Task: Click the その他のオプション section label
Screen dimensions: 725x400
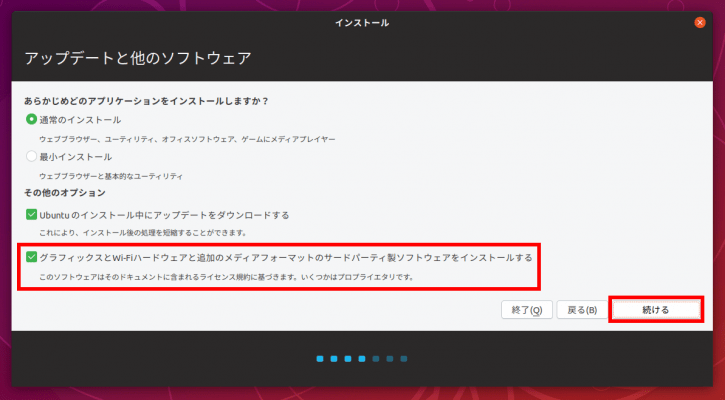Action: pyautogui.click(x=65, y=193)
